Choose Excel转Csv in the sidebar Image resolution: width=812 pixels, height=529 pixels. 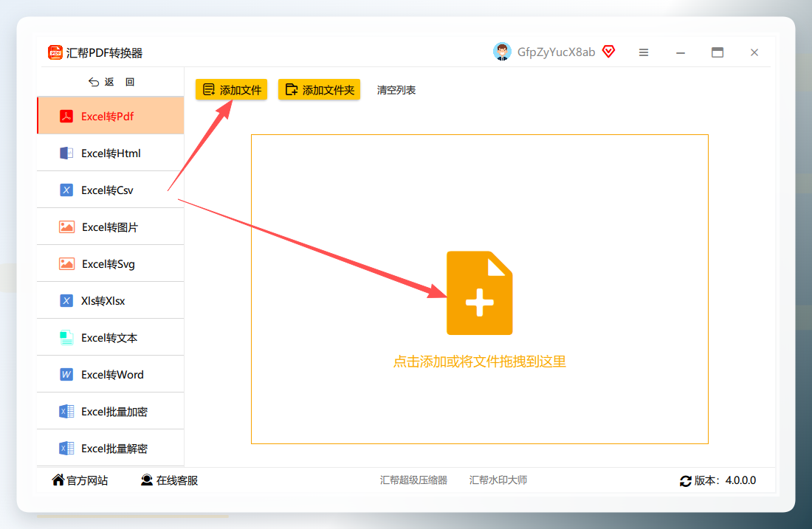110,190
